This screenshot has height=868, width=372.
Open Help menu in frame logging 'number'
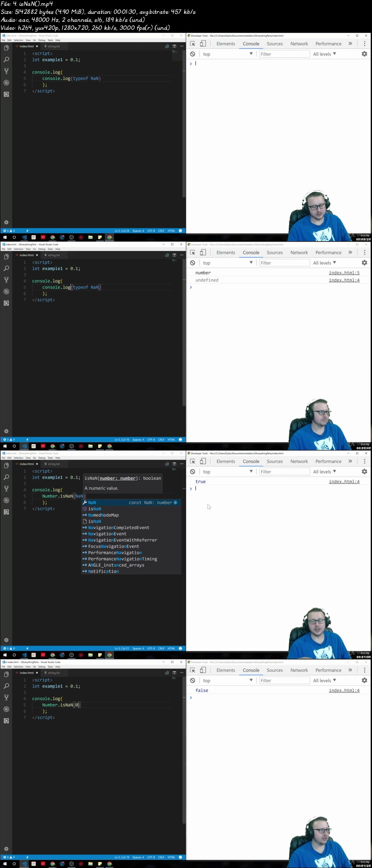(x=58, y=249)
